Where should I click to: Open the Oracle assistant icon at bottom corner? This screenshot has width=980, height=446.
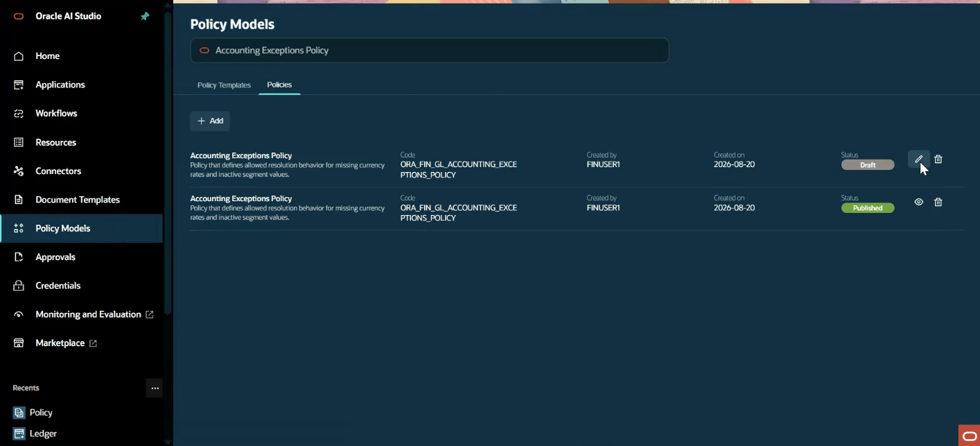click(969, 436)
